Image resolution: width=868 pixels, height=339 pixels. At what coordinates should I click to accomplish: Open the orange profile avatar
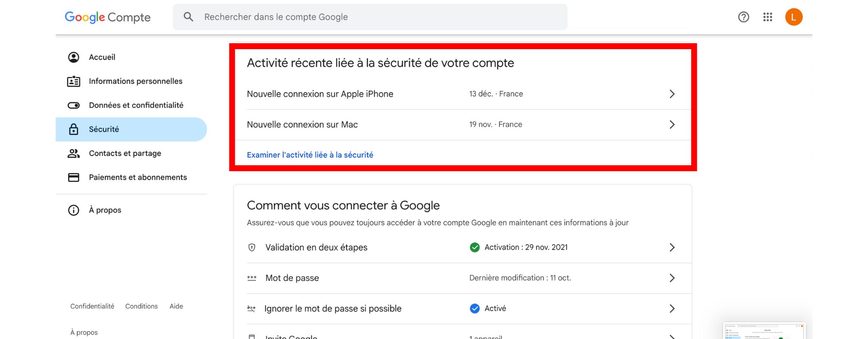(x=793, y=17)
